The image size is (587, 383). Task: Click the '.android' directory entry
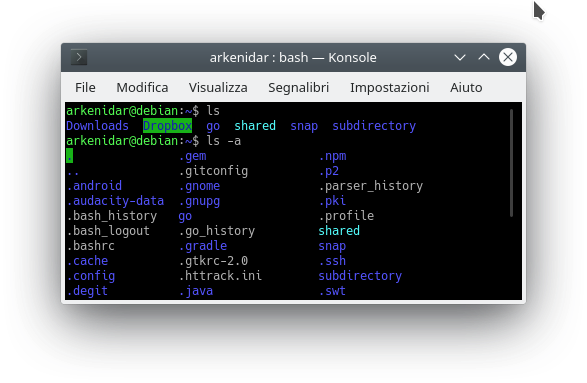click(94, 186)
